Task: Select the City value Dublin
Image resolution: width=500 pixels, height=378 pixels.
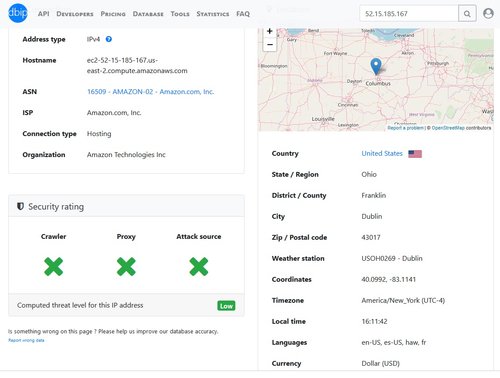Action: click(x=372, y=216)
